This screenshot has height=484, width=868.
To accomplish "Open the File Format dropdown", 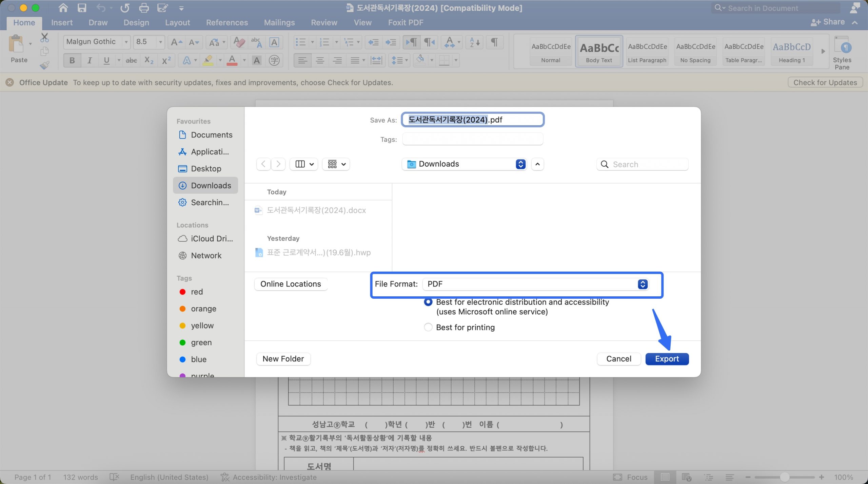I will [536, 284].
